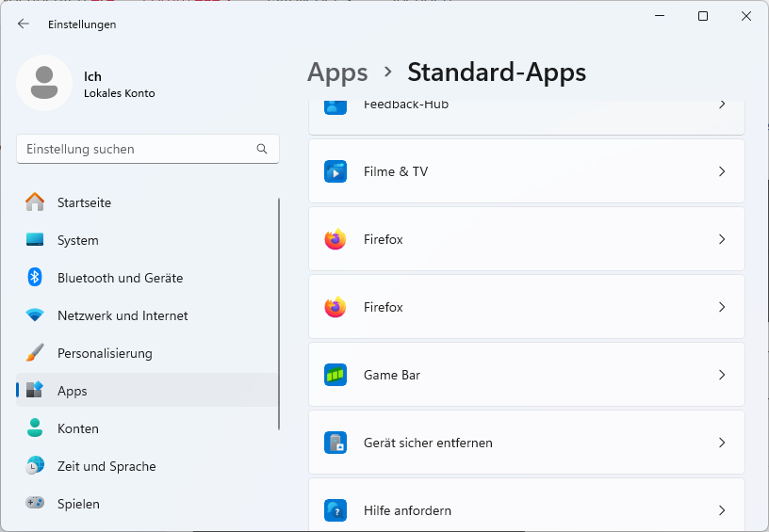769x532 pixels.
Task: Click the Apps breadcrumb link
Action: [x=337, y=72]
